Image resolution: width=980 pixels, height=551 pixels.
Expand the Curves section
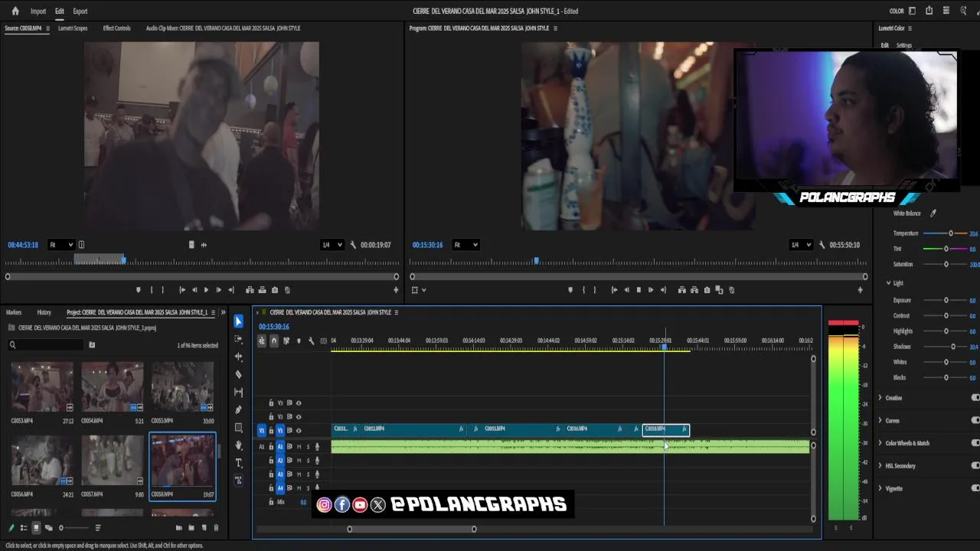click(x=880, y=420)
